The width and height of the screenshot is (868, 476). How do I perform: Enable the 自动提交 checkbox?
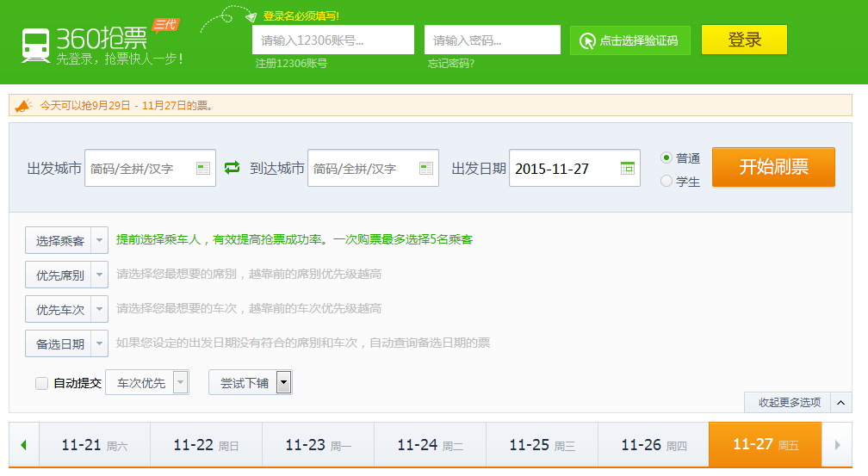(41, 383)
